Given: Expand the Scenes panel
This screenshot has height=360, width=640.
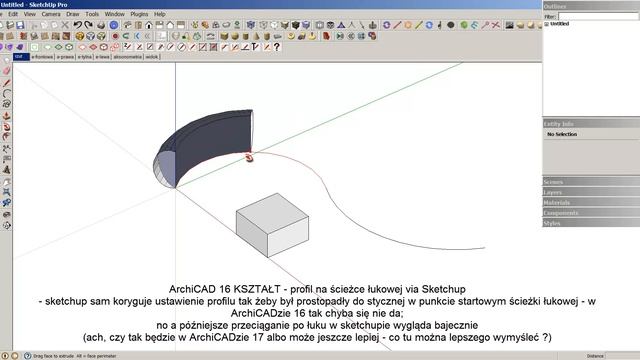Looking at the screenshot, I should 591,182.
